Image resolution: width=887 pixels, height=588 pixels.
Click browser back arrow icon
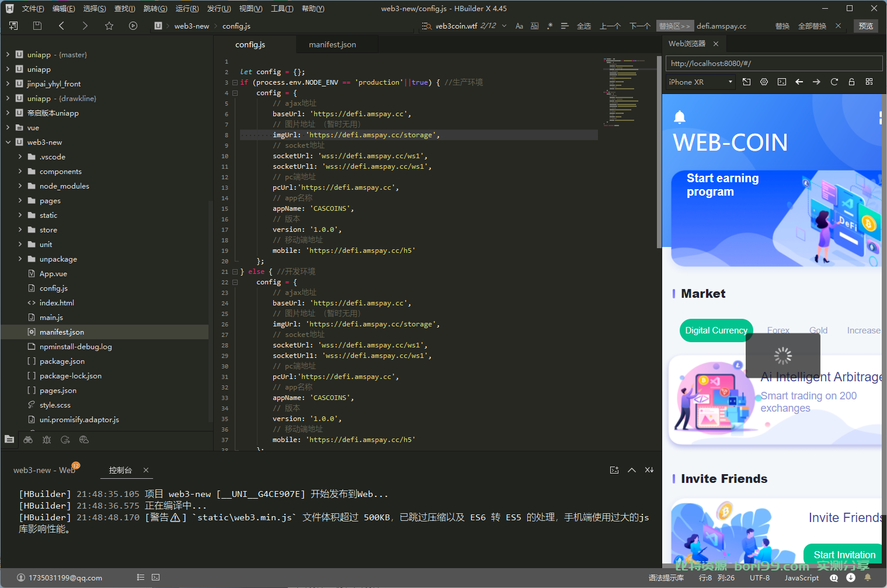[799, 82]
